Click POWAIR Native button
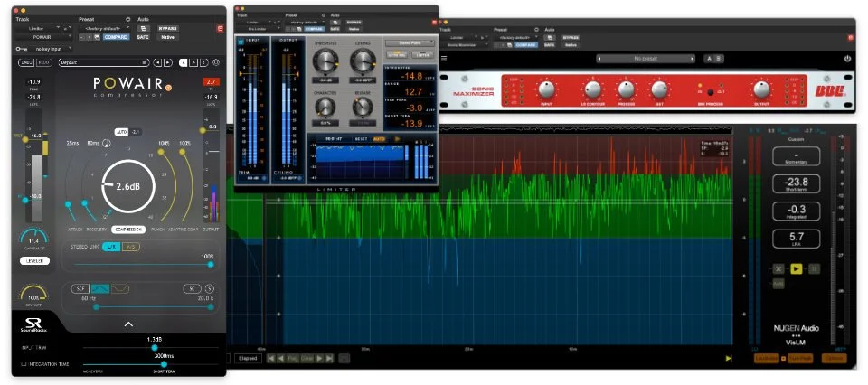Screen dimensions: 868x385 [x=168, y=37]
